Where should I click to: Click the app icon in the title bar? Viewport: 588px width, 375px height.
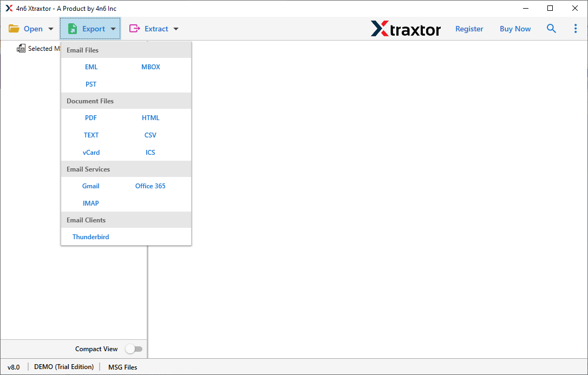point(8,8)
